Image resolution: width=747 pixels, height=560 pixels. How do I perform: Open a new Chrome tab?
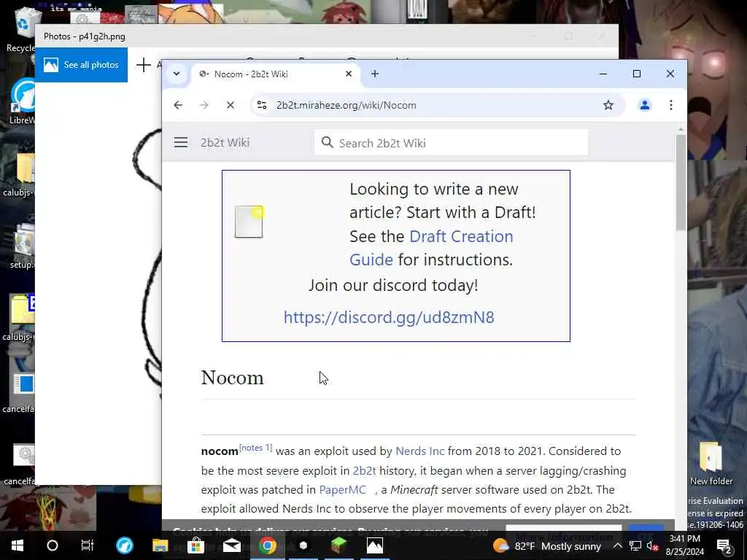375,74
